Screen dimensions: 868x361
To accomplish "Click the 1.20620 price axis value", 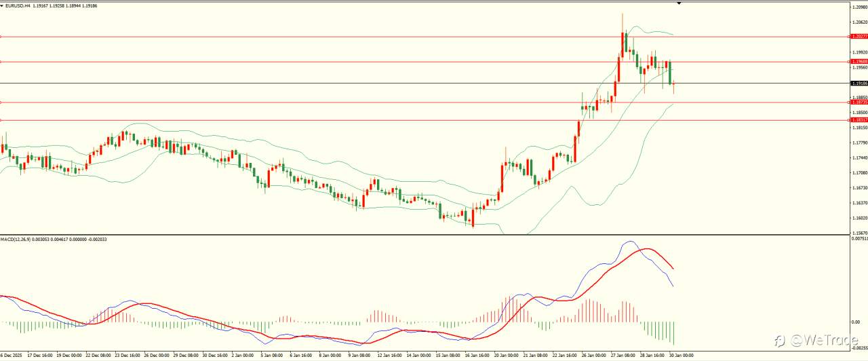I will [859, 22].
